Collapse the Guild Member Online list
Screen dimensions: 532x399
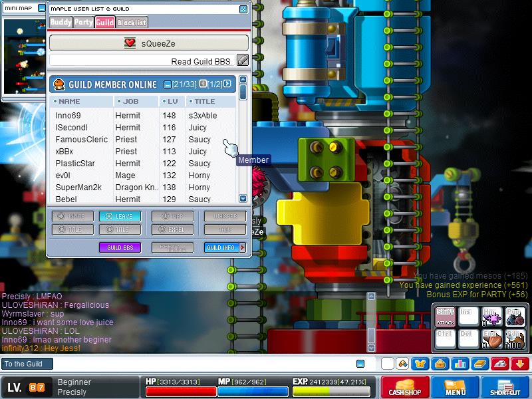[x=168, y=84]
